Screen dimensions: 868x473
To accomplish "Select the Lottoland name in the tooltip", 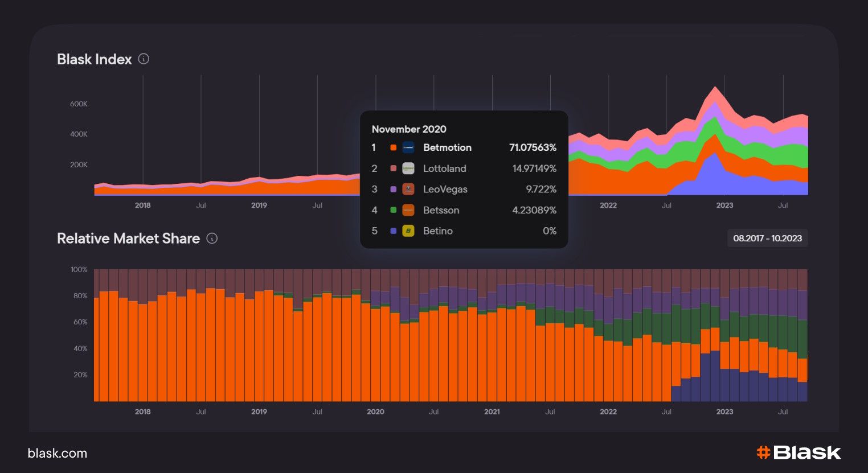I will [x=444, y=168].
